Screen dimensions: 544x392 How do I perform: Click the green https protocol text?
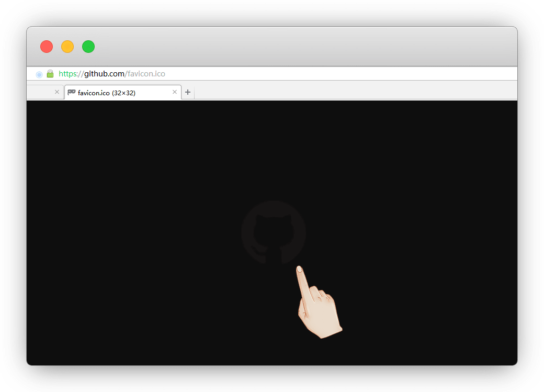point(70,74)
